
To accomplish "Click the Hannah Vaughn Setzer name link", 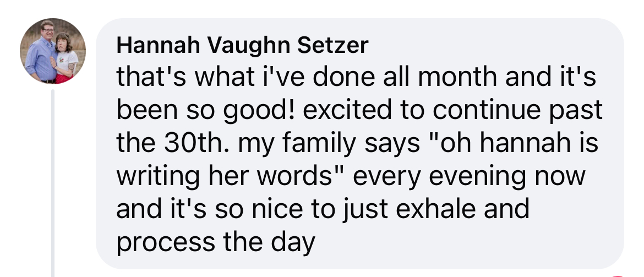I will click(x=242, y=46).
